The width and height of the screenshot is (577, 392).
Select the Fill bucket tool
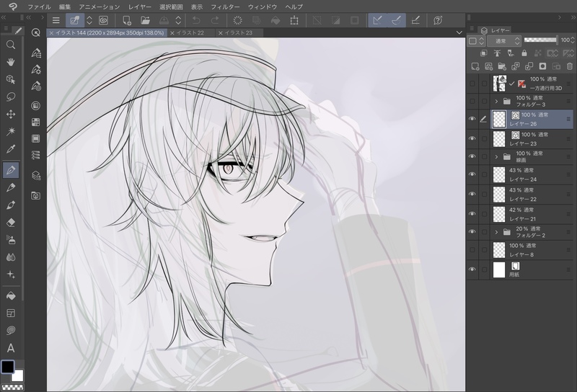[11, 295]
